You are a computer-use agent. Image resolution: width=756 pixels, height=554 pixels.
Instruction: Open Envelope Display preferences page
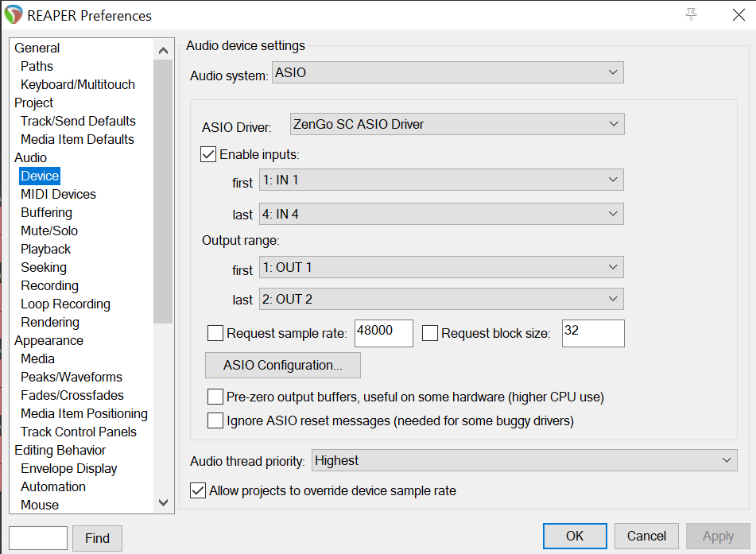(69, 469)
